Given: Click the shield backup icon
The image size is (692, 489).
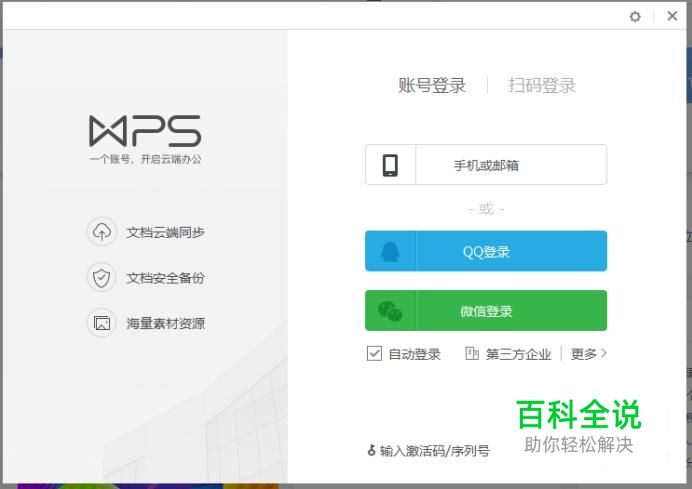Looking at the screenshot, I should point(102,278).
